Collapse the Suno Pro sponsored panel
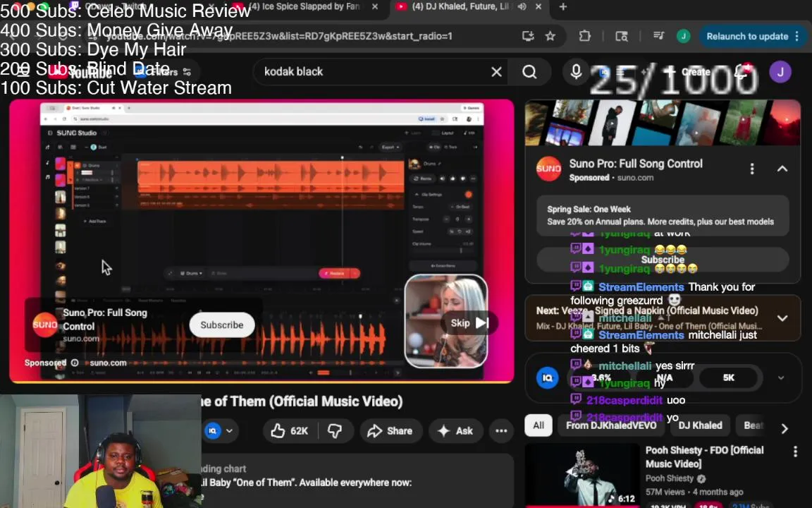Viewport: 812px width, 508px height. [x=782, y=169]
